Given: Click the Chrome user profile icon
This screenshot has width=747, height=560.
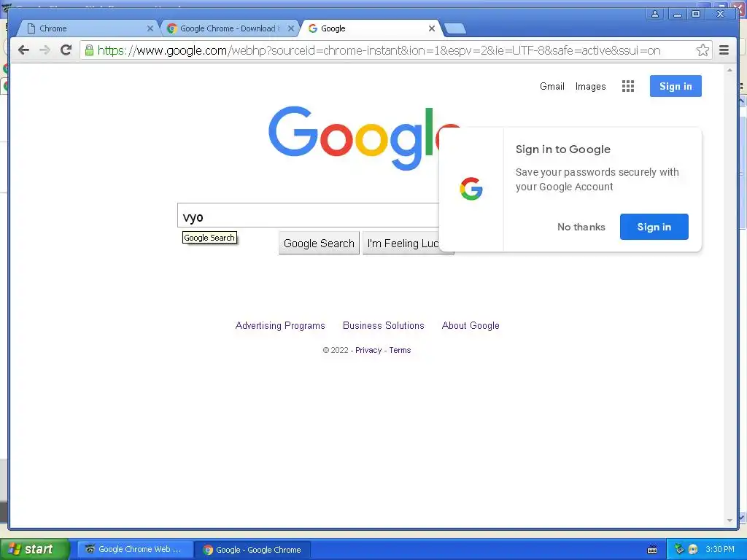Looking at the screenshot, I should click(655, 14).
